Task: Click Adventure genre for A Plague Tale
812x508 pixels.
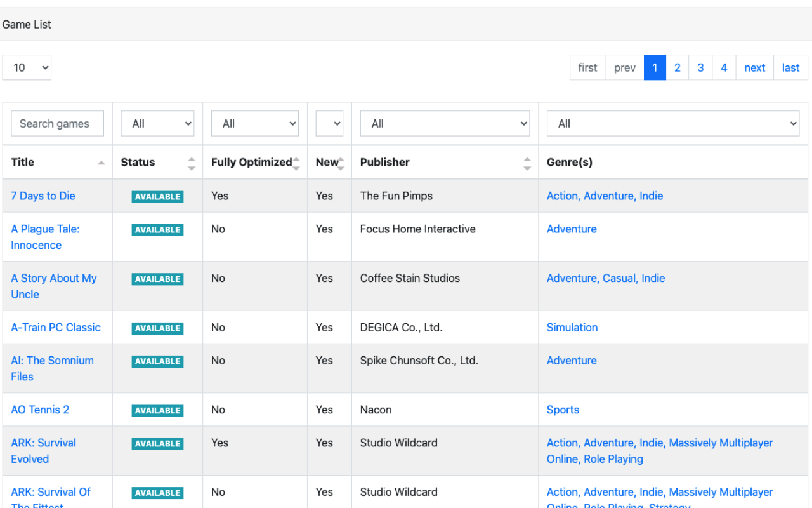Action: pos(572,229)
